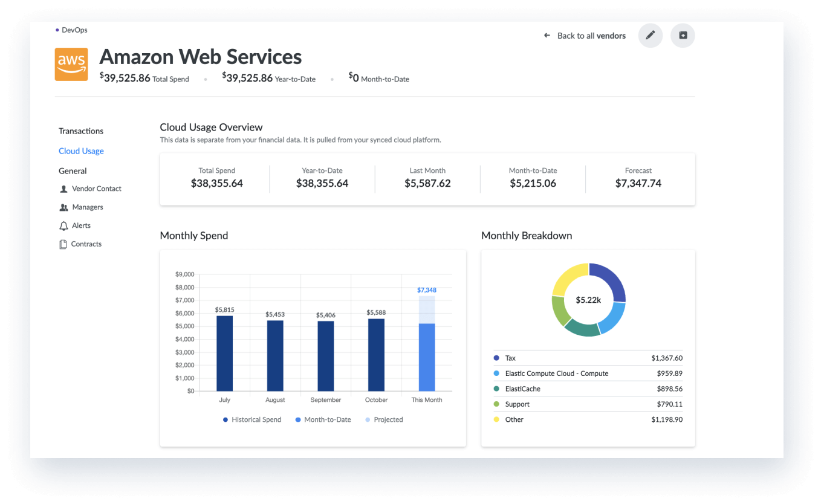Click the back arrow icon beside vendors
Image resolution: width=821 pixels, height=504 pixels.
coord(547,36)
